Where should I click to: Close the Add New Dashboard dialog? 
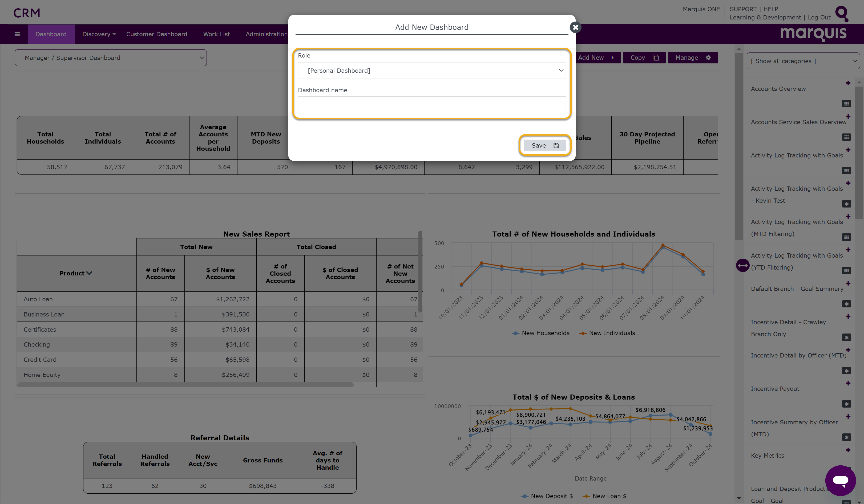pos(575,27)
